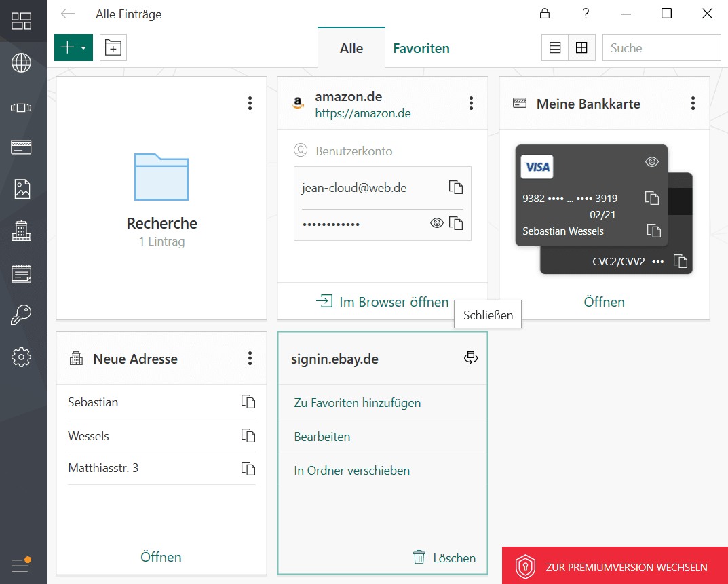The image size is (728, 584).
Task: Open the Password generator key icon
Action: [x=21, y=315]
